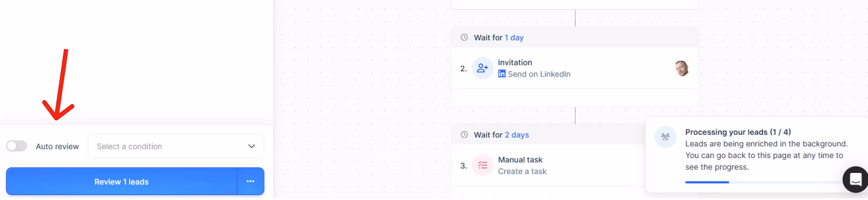The height and width of the screenshot is (200, 868).
Task: Open the three-dots menu beside Review leads
Action: 250,181
